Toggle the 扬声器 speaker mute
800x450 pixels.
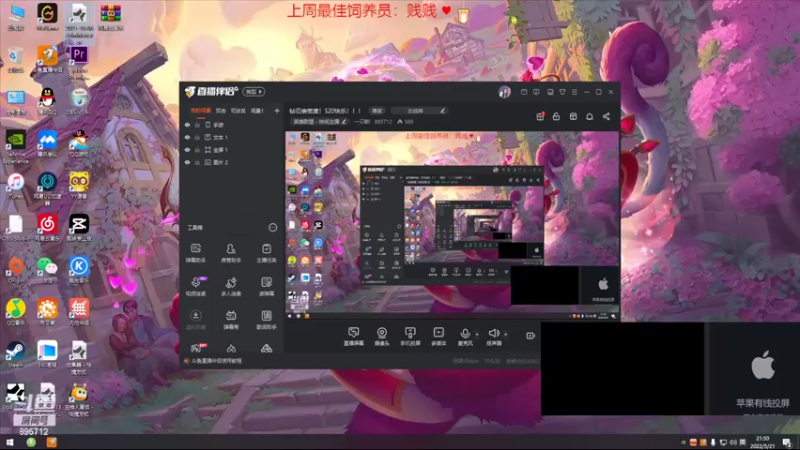[493, 336]
